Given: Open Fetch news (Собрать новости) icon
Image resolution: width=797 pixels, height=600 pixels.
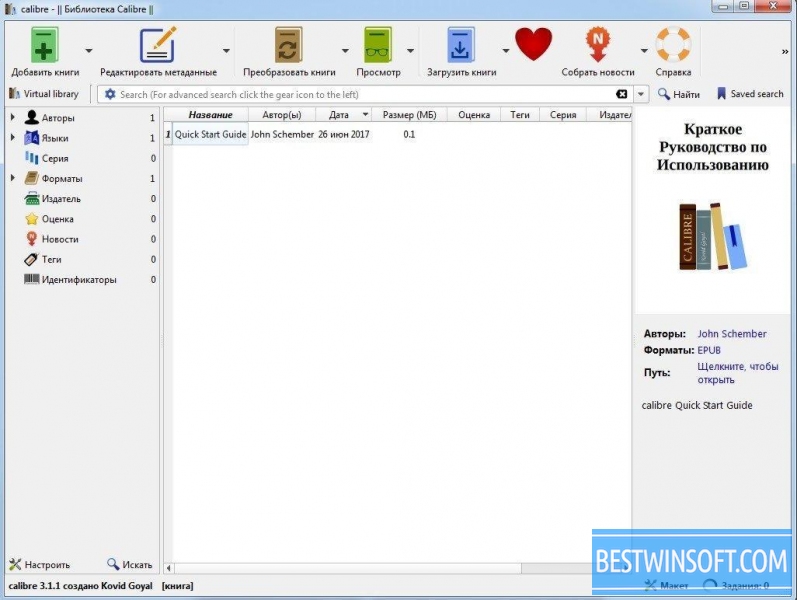Looking at the screenshot, I should click(598, 45).
